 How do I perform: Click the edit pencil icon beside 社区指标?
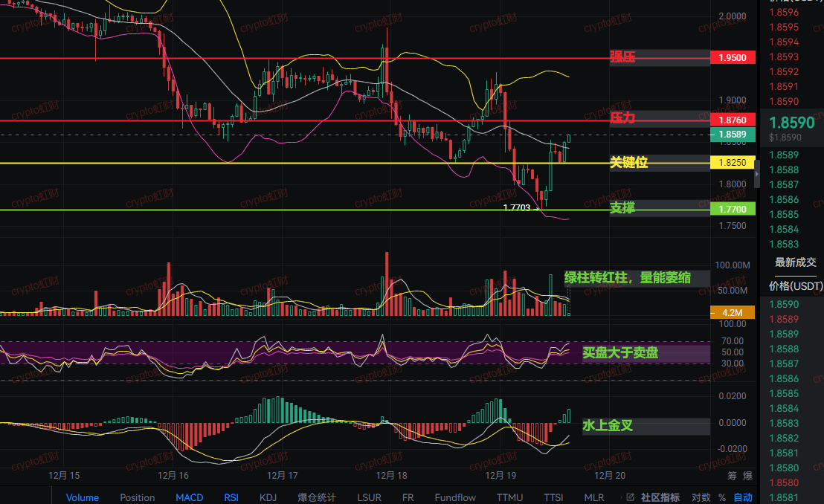630,497
